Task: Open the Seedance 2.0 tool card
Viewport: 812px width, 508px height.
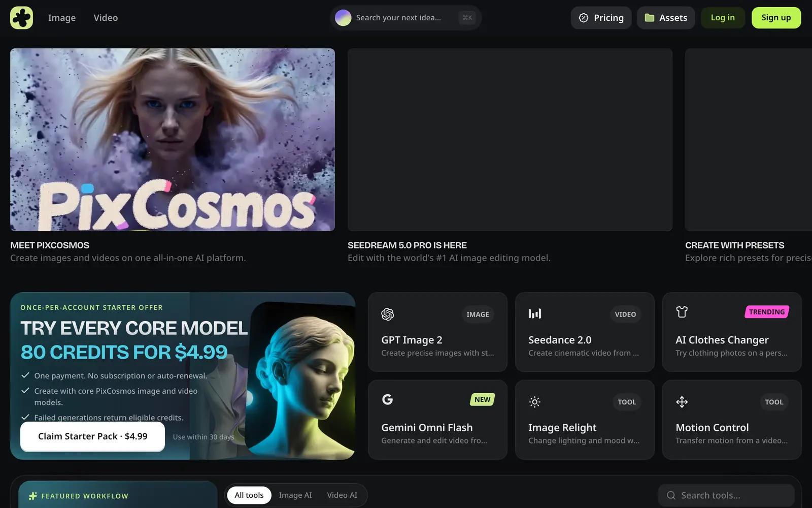Action: pos(585,332)
